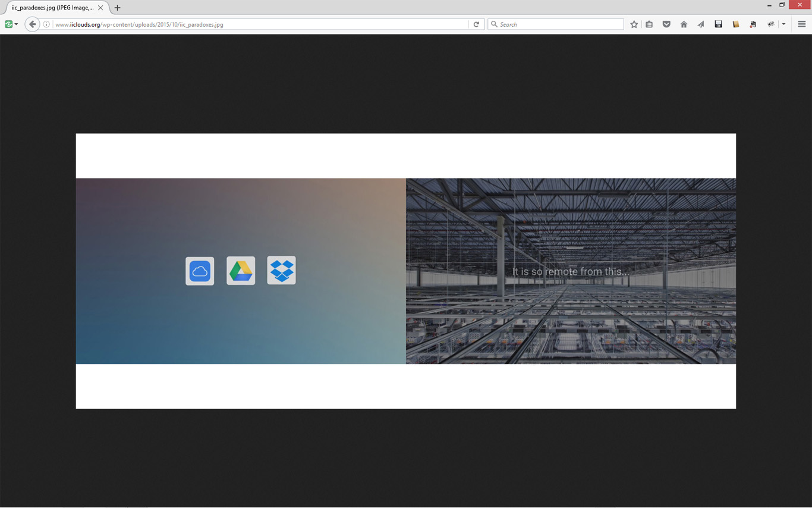Click the data center photo in the image
Image resolution: width=812 pixels, height=508 pixels.
571,271
